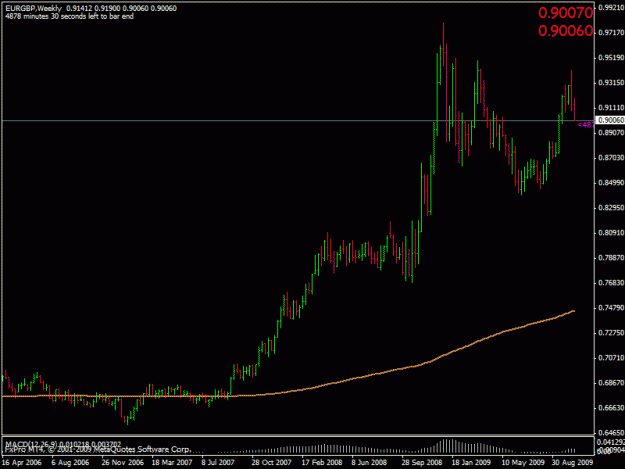This screenshot has height=469, width=625.
Task: Click the 18 Jan 2009 date label
Action: pyautogui.click(x=471, y=463)
